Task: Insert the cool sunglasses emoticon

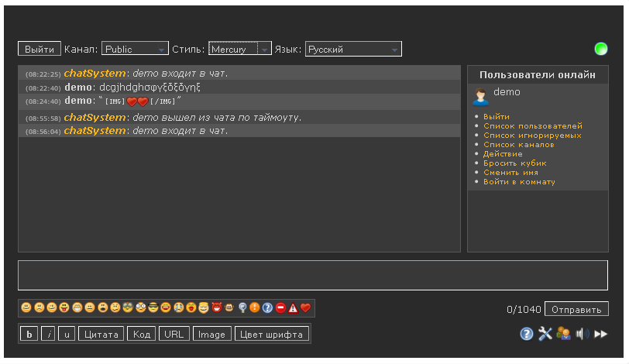Action: [153, 307]
